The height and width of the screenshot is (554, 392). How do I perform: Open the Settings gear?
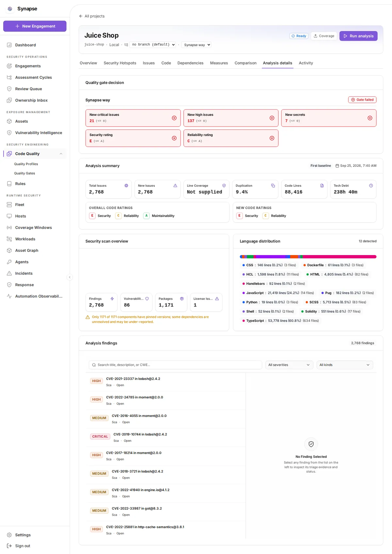[x=9, y=535]
